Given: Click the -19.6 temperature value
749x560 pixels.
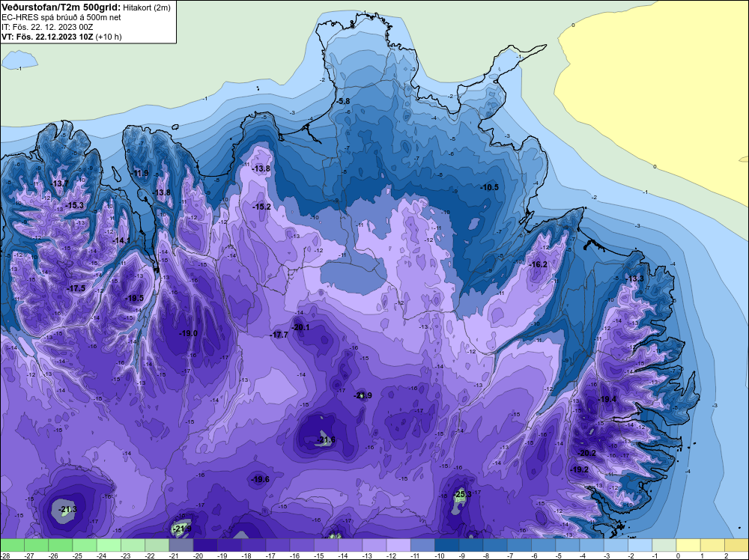Looking at the screenshot, I should [x=261, y=479].
